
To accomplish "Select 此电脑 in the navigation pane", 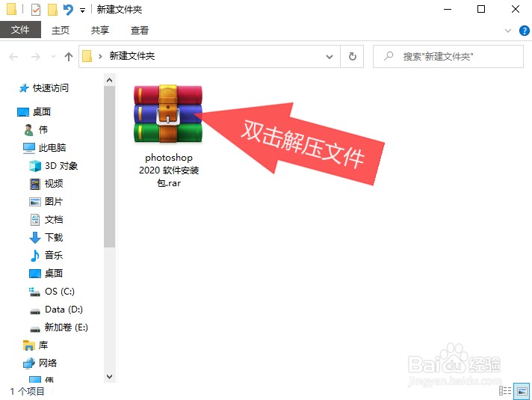I will pos(52,148).
